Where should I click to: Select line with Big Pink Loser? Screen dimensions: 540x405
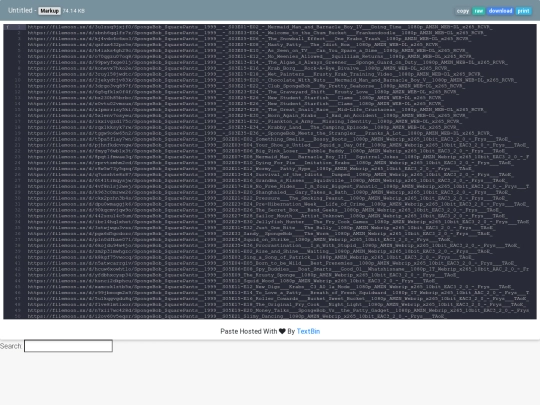[x=267, y=151]
